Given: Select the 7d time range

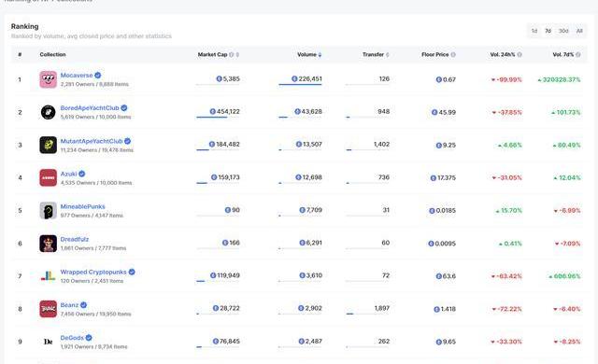Looking at the screenshot, I should coord(548,31).
